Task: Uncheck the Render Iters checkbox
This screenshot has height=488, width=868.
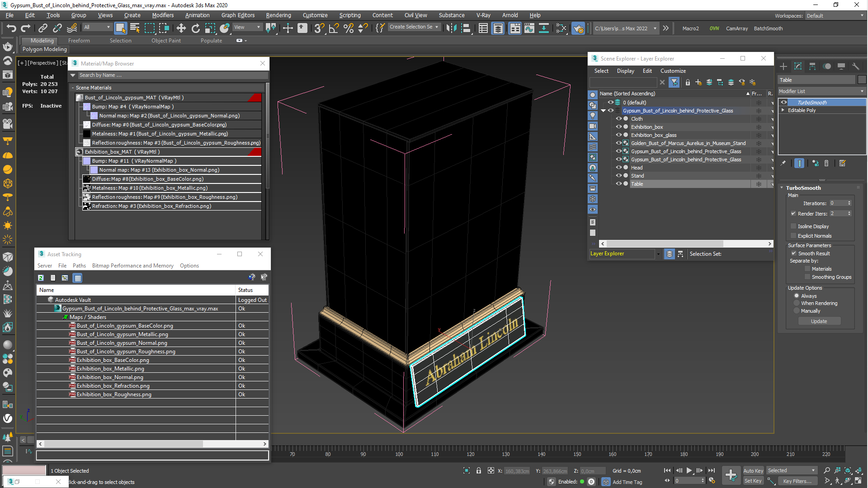Action: [x=793, y=214]
